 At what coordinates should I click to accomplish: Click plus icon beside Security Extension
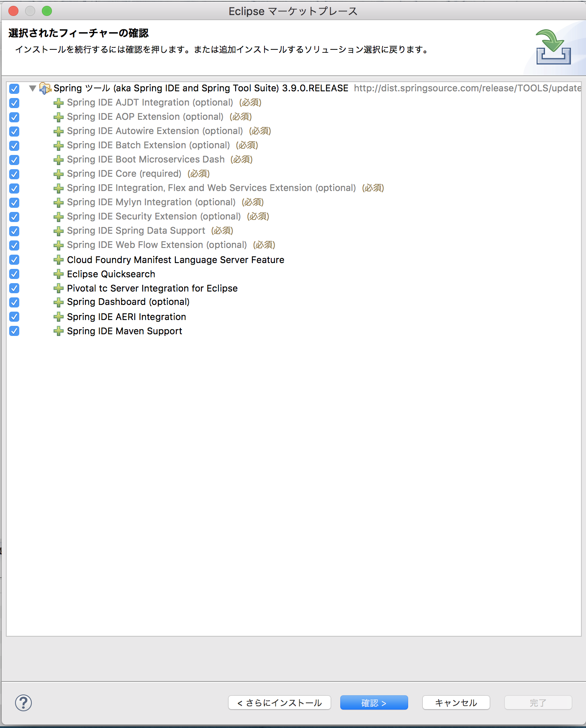(59, 217)
